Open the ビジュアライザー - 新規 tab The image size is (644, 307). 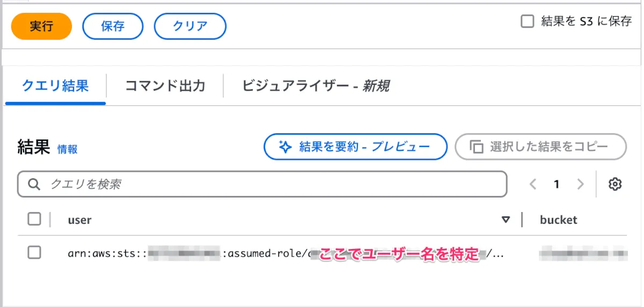316,86
